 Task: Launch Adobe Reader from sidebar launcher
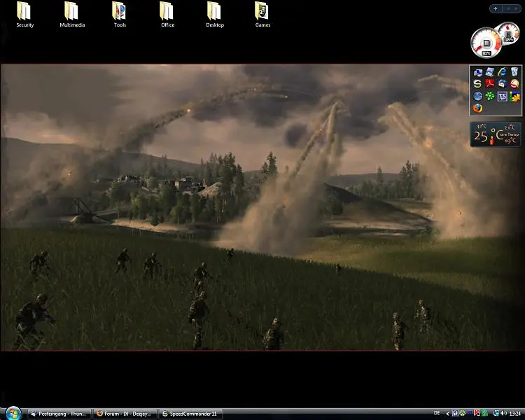[490, 84]
